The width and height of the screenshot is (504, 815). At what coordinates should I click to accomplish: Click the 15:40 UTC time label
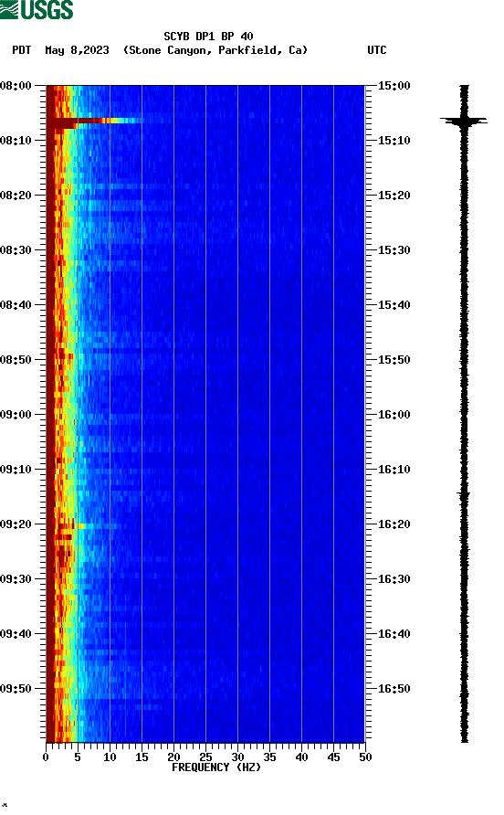394,305
